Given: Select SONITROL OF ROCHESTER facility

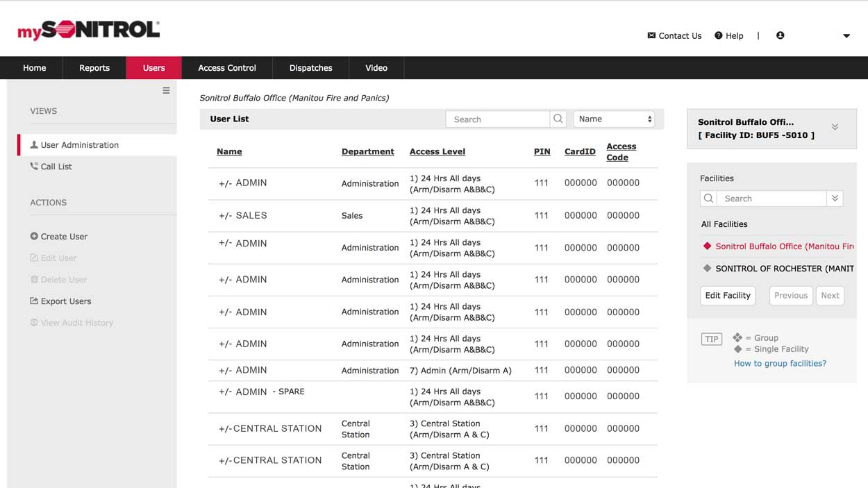Looking at the screenshot, I should tap(784, 268).
